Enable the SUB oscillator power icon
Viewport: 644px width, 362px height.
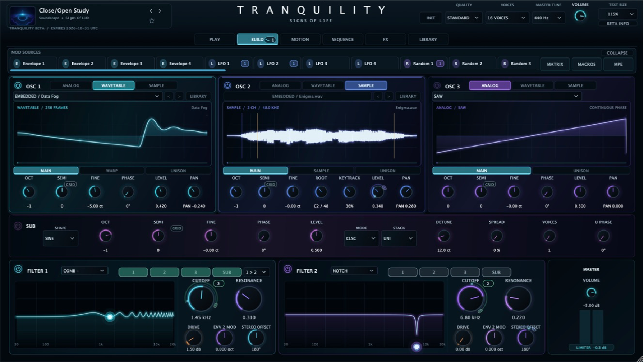pyautogui.click(x=18, y=226)
